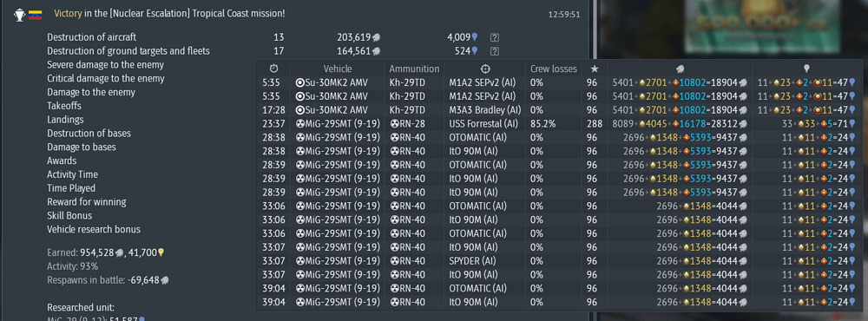Click ItO 90M (AI) in the 39:04 row
The image size is (868, 321).
pos(473,302)
